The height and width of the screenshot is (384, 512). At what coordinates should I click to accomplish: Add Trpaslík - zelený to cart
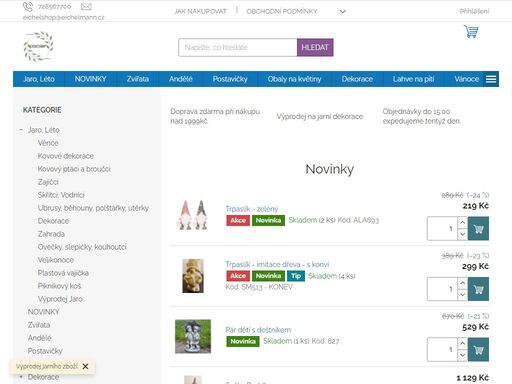tap(478, 229)
